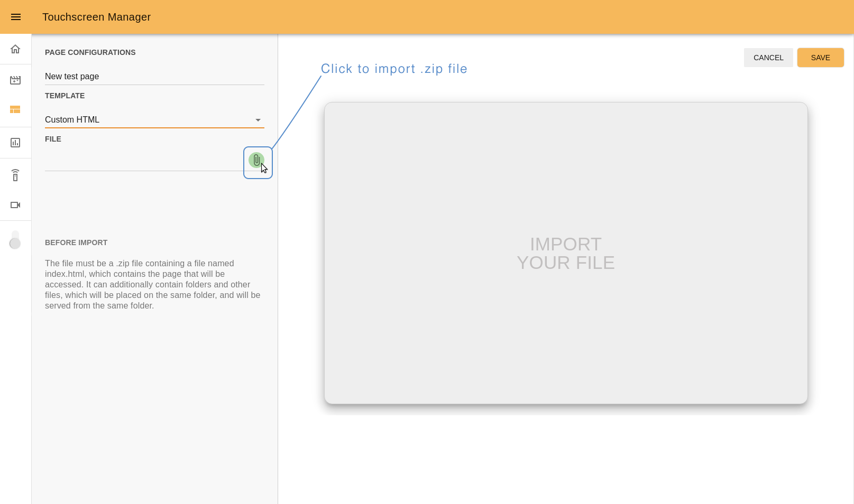The width and height of the screenshot is (854, 504).
Task: Select the orange page layout sidebar icon
Action: pyautogui.click(x=15, y=109)
